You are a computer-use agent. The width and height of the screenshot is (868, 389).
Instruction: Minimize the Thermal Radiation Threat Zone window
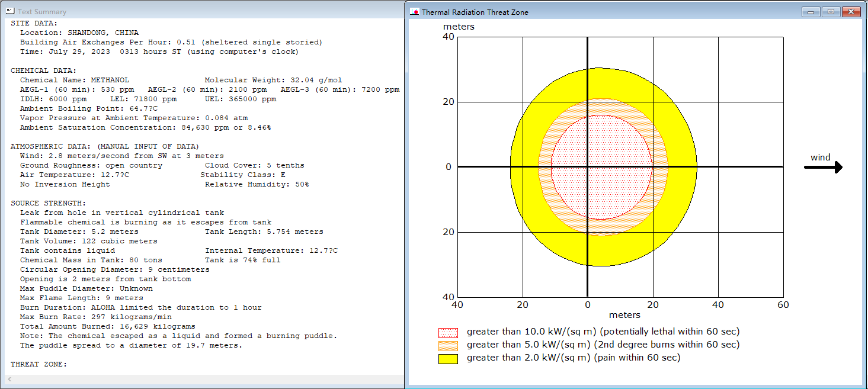coord(811,12)
